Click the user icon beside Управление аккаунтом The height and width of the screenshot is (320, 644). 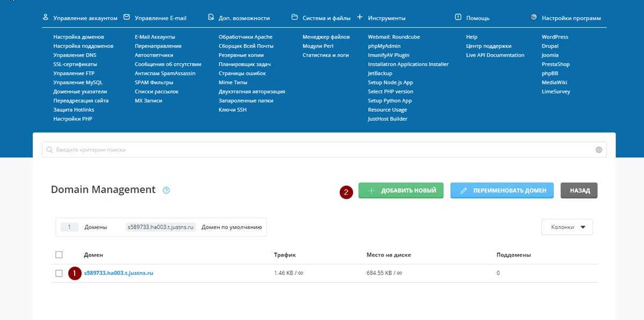[46, 17]
